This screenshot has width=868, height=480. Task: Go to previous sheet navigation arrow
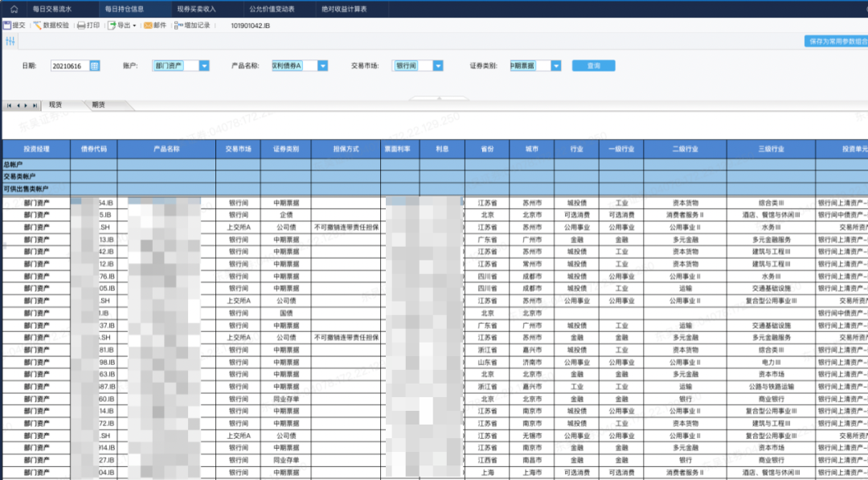[18, 105]
